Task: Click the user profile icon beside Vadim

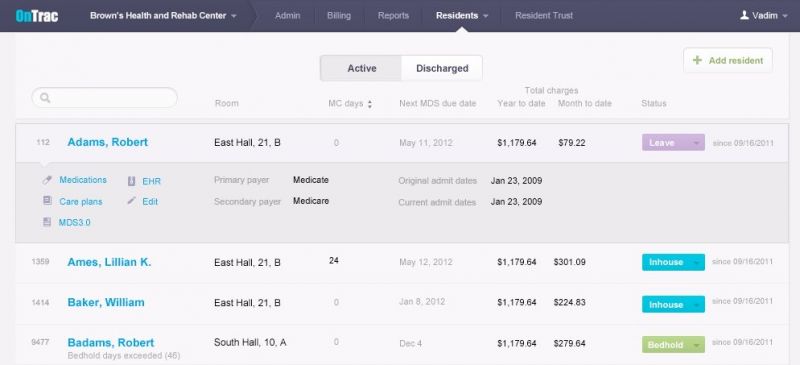Action: tap(744, 16)
